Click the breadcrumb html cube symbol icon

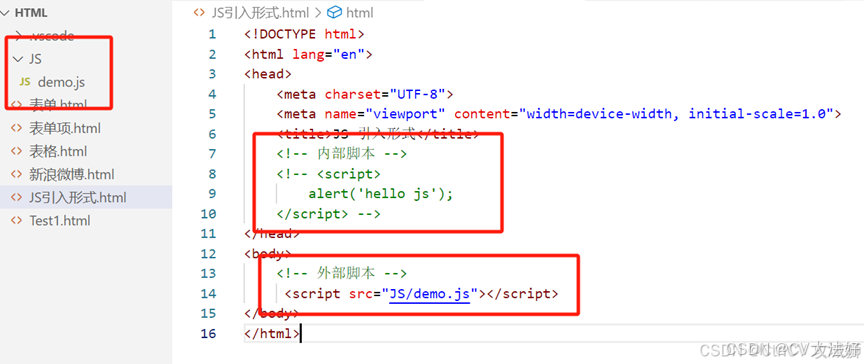(x=334, y=12)
